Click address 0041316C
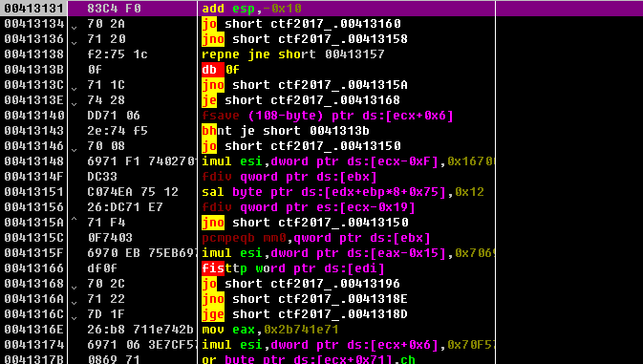 pyautogui.click(x=34, y=314)
